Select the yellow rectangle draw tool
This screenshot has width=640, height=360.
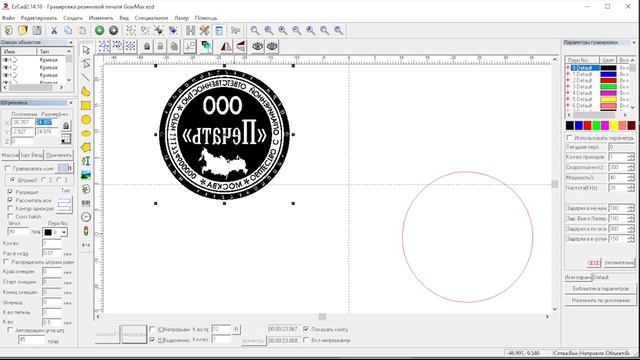(x=86, y=106)
